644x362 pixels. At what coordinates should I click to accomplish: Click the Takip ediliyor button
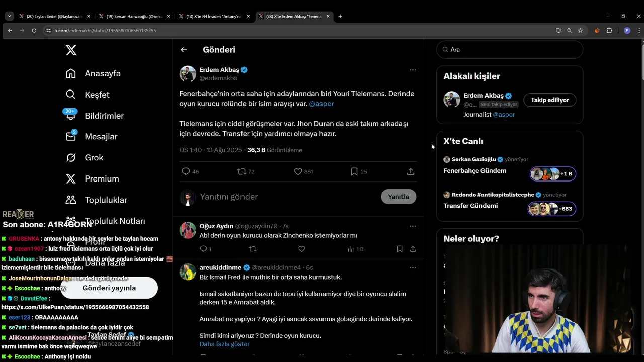(550, 100)
